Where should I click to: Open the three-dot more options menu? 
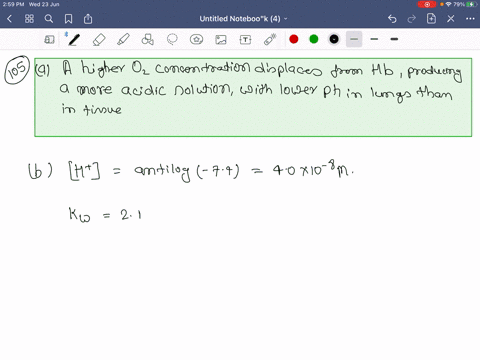470,19
